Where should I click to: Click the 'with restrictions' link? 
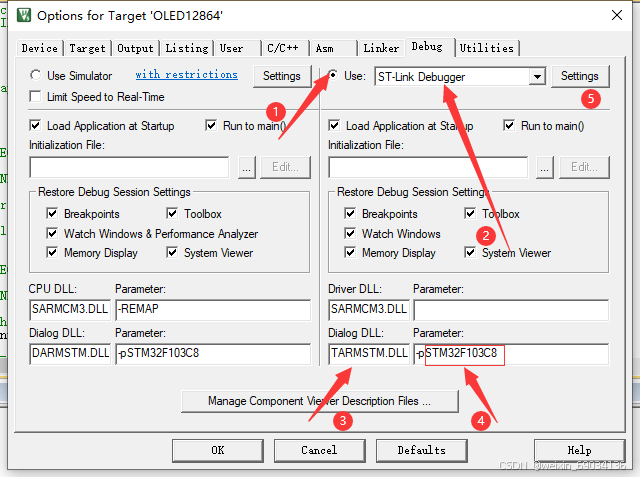click(x=187, y=75)
